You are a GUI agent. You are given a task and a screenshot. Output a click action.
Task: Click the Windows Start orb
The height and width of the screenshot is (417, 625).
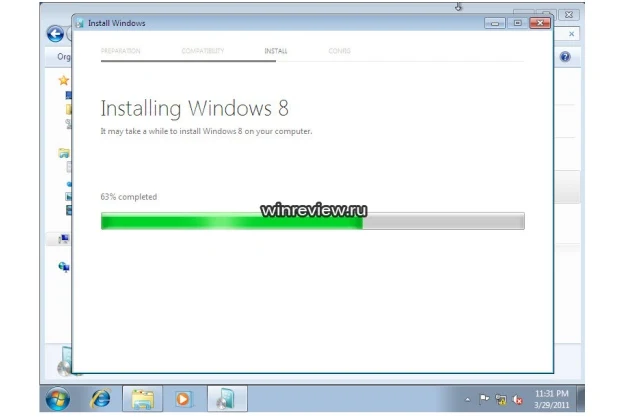pos(58,398)
